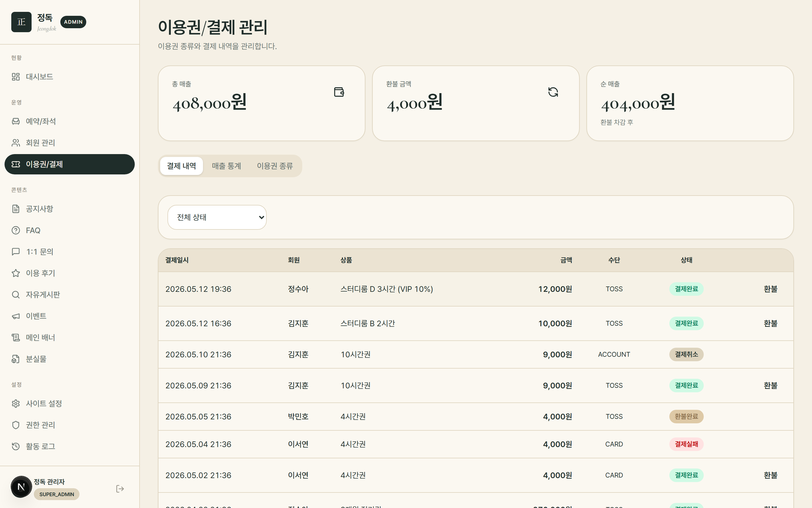Click the SUPER_ADMIN role badge
The width and height of the screenshot is (812, 508).
coord(57,494)
